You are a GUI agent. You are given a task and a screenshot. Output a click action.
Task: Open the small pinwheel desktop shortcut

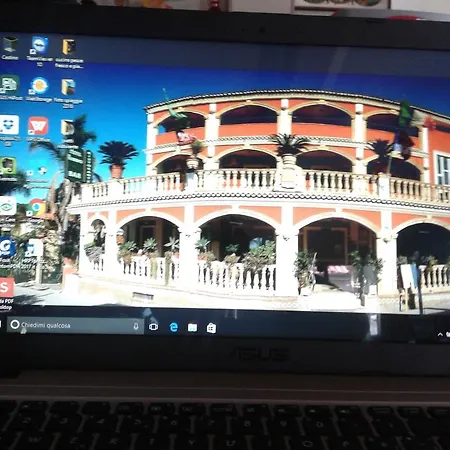pyautogui.click(x=42, y=171)
